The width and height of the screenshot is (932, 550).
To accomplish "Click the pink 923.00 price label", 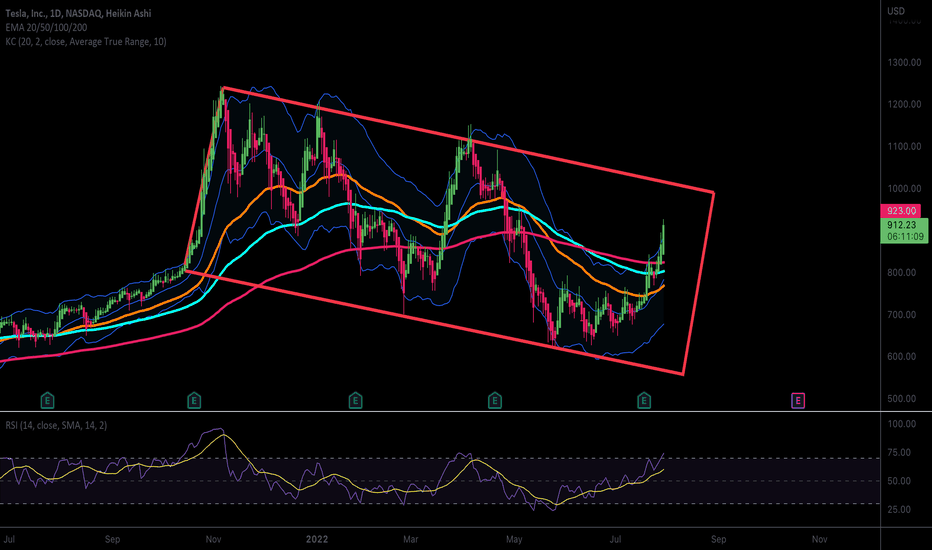I will click(x=900, y=210).
